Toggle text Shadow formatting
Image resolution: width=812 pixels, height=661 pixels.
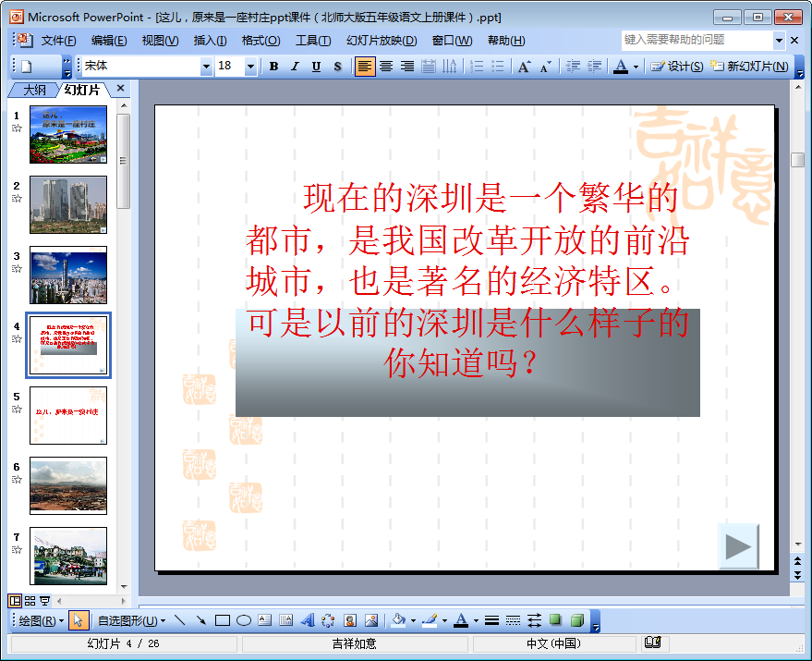pos(338,67)
